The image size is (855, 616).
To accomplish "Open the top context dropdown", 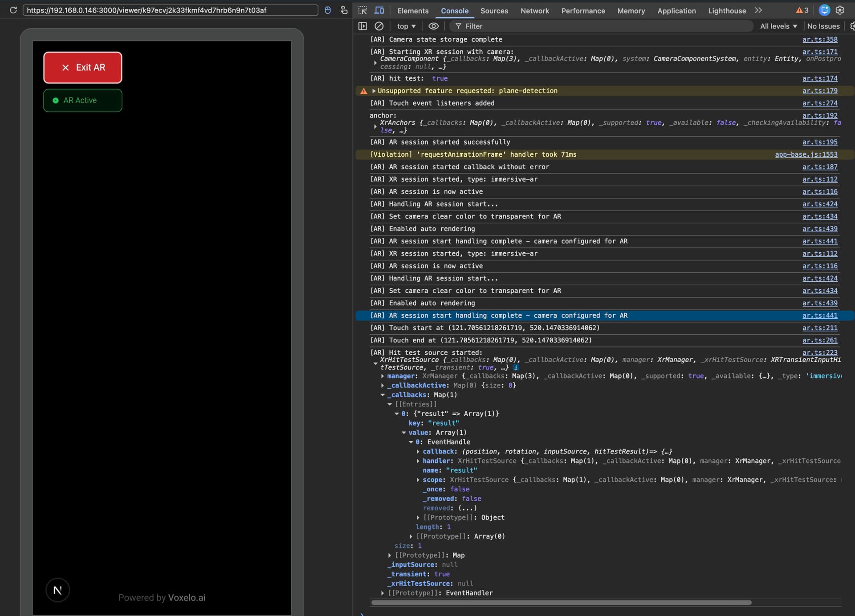I will pos(406,26).
